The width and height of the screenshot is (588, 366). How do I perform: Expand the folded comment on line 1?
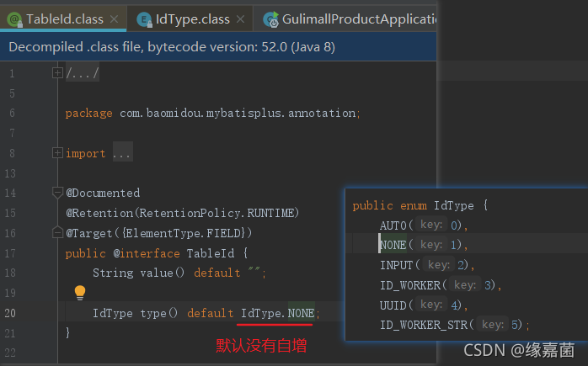pyautogui.click(x=57, y=72)
